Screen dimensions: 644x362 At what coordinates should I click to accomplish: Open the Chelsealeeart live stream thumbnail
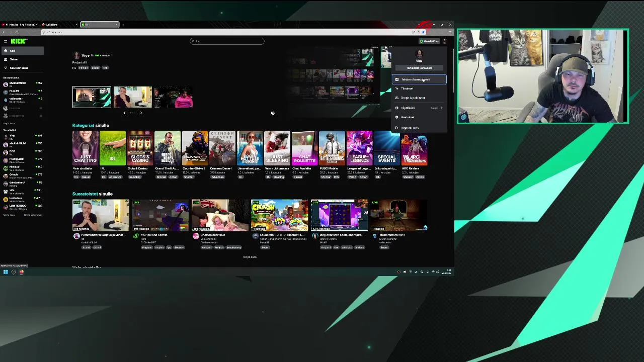point(220,215)
